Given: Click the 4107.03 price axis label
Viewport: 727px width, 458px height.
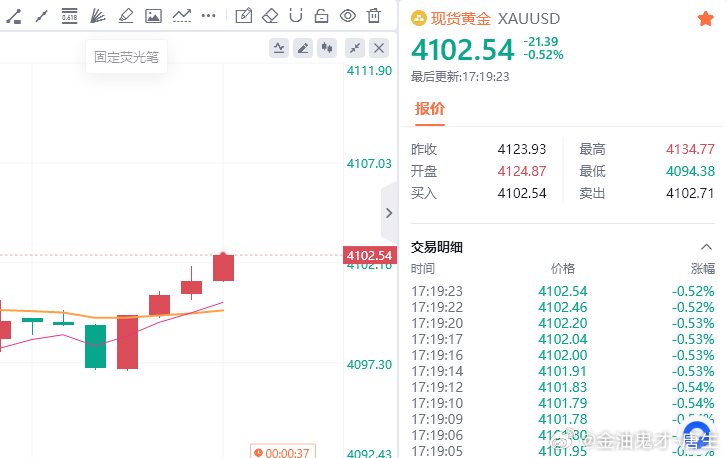Looking at the screenshot, I should point(370,164).
